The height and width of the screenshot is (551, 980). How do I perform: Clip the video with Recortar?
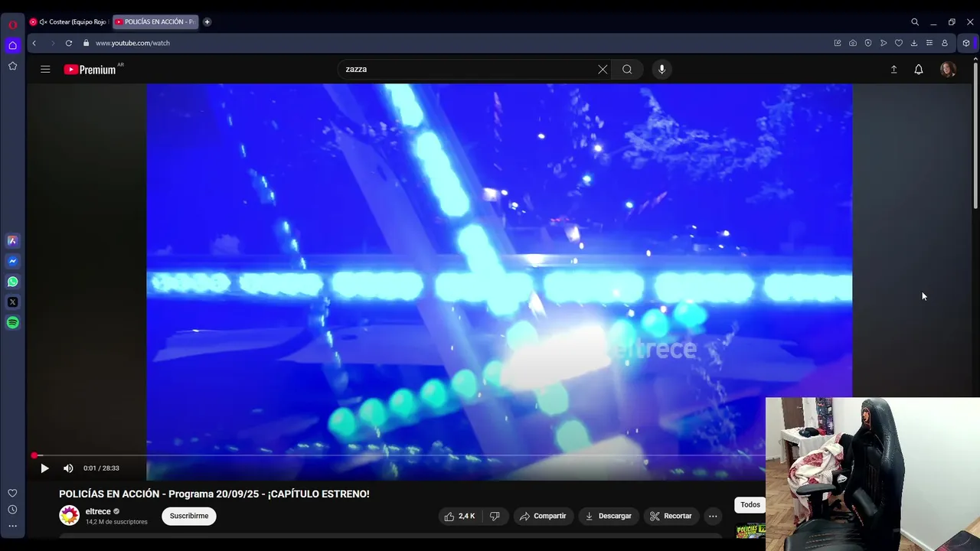[671, 516]
